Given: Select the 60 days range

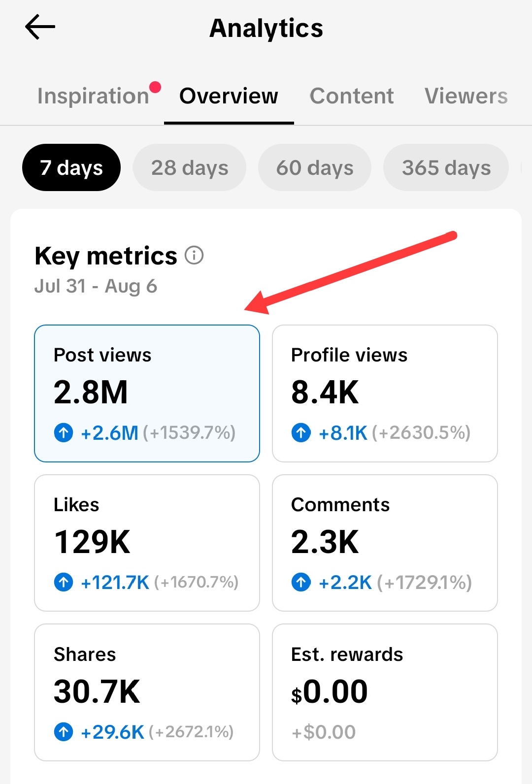Looking at the screenshot, I should click(x=315, y=167).
